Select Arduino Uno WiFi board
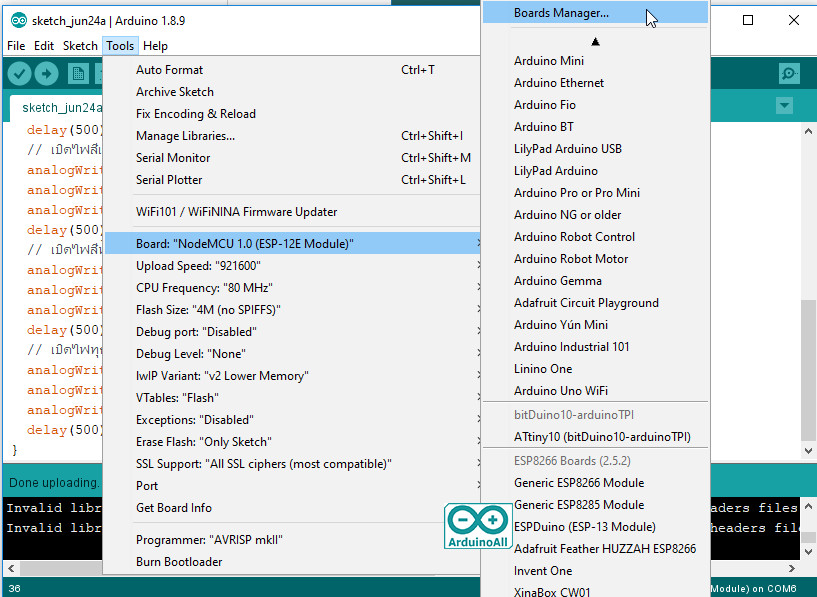Screen dimensions: 817x597 (x=595, y=391)
